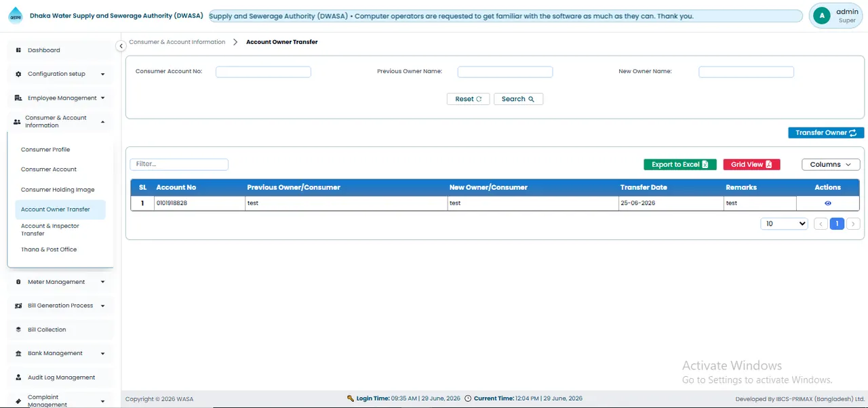Click the Grid View button
The image size is (868, 408).
coord(751,165)
